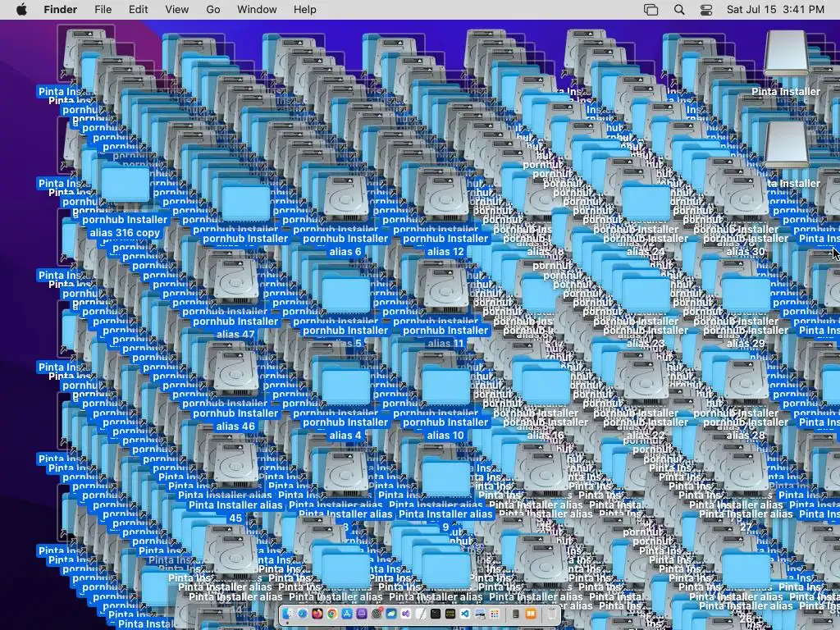
Task: Select disk icon above 'alias 46'
Action: pos(235,374)
